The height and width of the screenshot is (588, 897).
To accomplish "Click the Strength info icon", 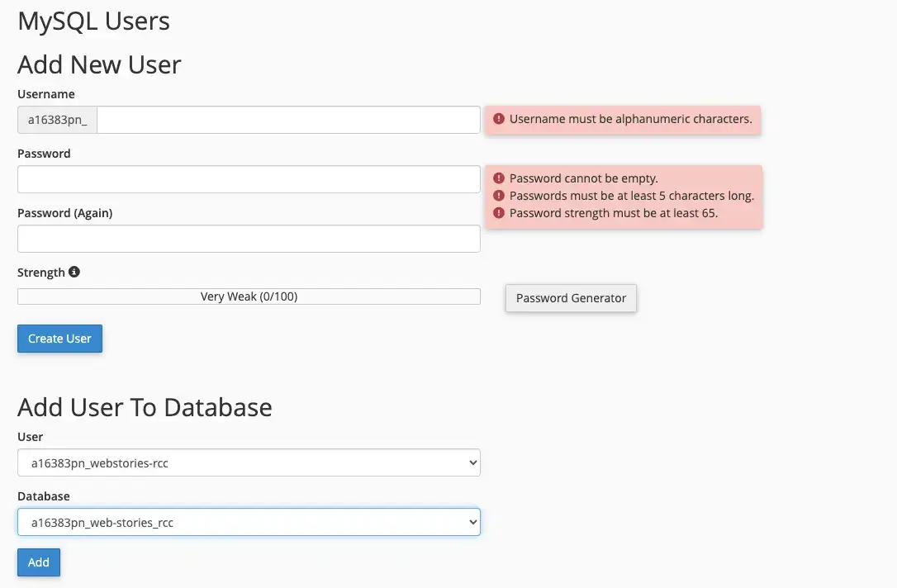I will 74,272.
